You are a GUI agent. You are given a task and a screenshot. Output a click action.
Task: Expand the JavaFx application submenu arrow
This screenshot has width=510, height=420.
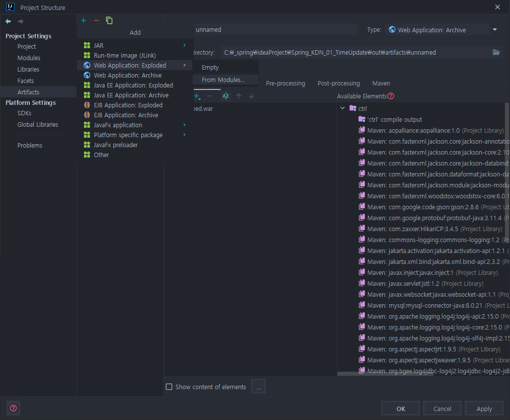(184, 125)
